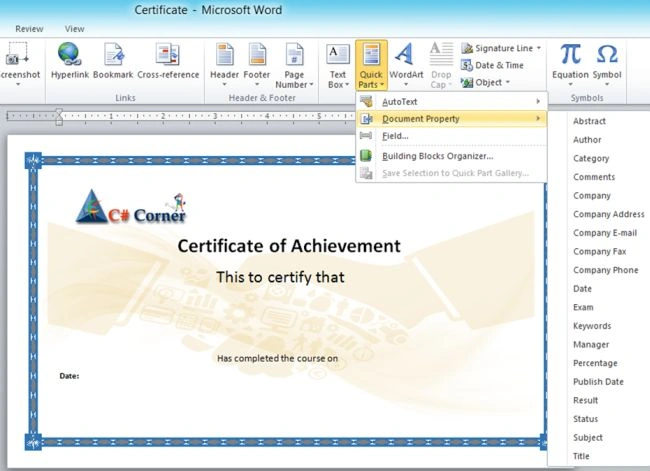
Task: Expand the Screenshot dropdown arrow
Action: pyautogui.click(x=18, y=84)
